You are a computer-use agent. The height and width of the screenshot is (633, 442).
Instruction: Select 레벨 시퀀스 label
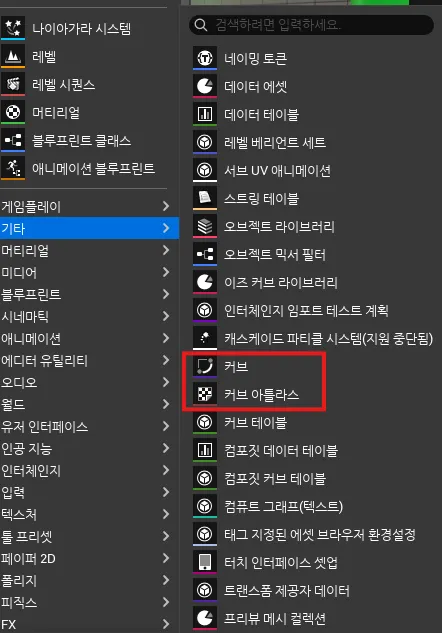point(64,84)
